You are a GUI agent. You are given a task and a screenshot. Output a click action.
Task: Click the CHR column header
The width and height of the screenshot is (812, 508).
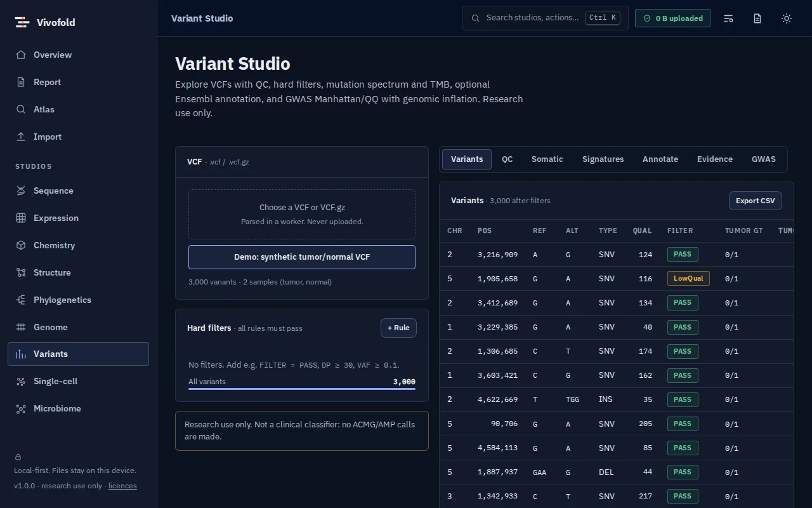pyautogui.click(x=455, y=231)
